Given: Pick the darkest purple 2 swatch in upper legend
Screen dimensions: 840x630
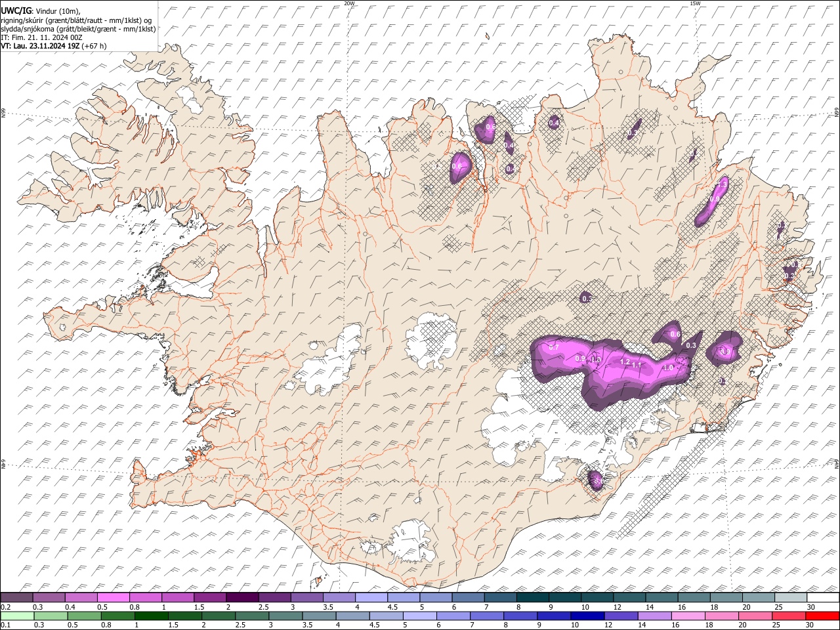Looking at the screenshot, I should click(x=242, y=598).
